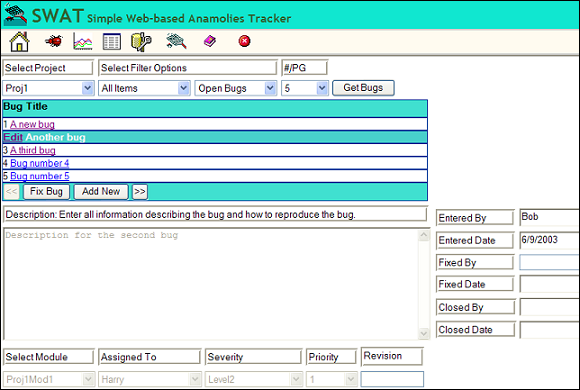Image resolution: width=580 pixels, height=390 pixels.
Task: Click the 'Select Project' label
Action: coord(48,68)
